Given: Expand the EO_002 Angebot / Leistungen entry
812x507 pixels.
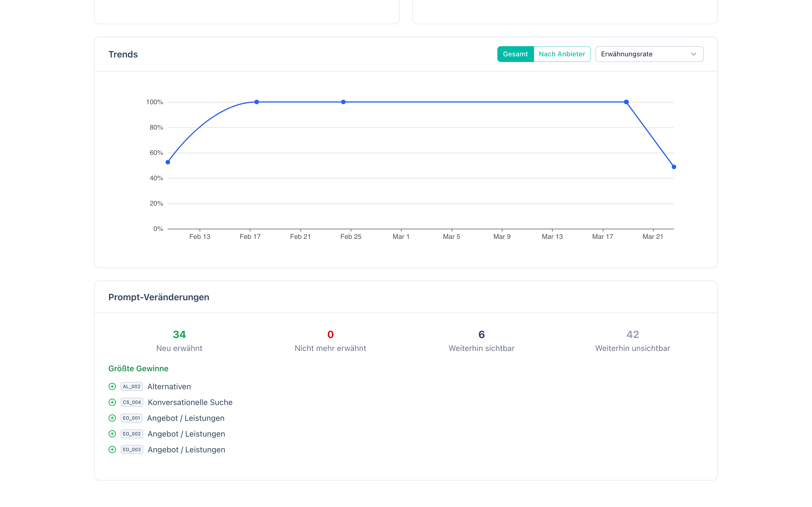Looking at the screenshot, I should point(112,433).
